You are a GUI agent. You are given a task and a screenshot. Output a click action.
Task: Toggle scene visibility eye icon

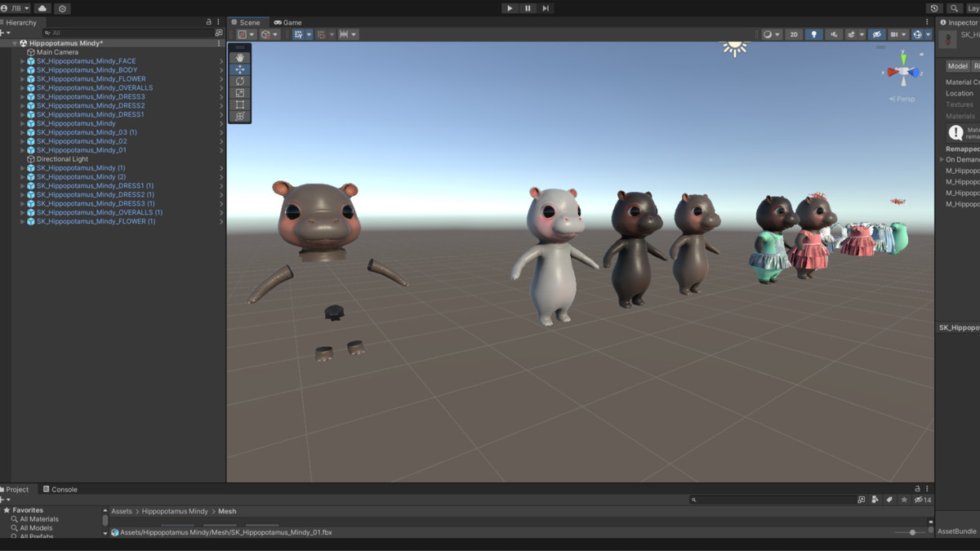pos(876,34)
